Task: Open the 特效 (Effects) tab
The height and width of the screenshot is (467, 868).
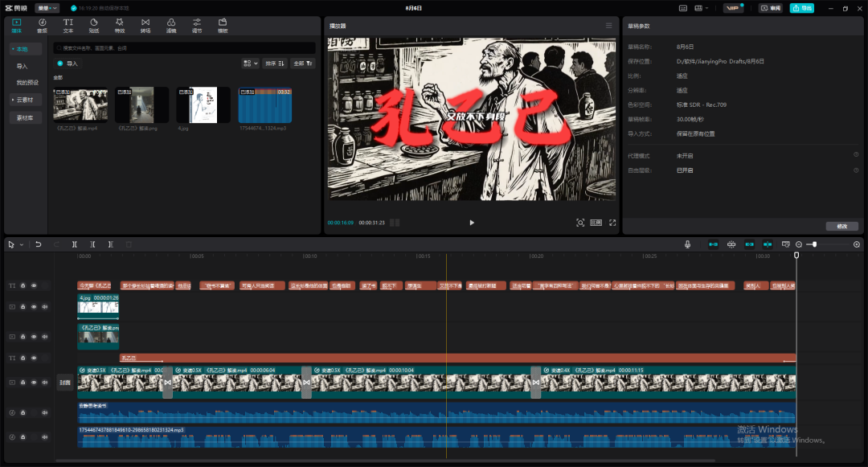Action: [x=120, y=26]
